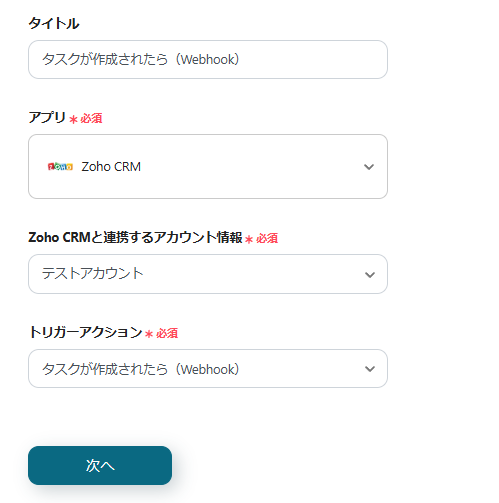The width and height of the screenshot is (499, 503).
Task: Focus the タイトル text input field
Action: 208,60
